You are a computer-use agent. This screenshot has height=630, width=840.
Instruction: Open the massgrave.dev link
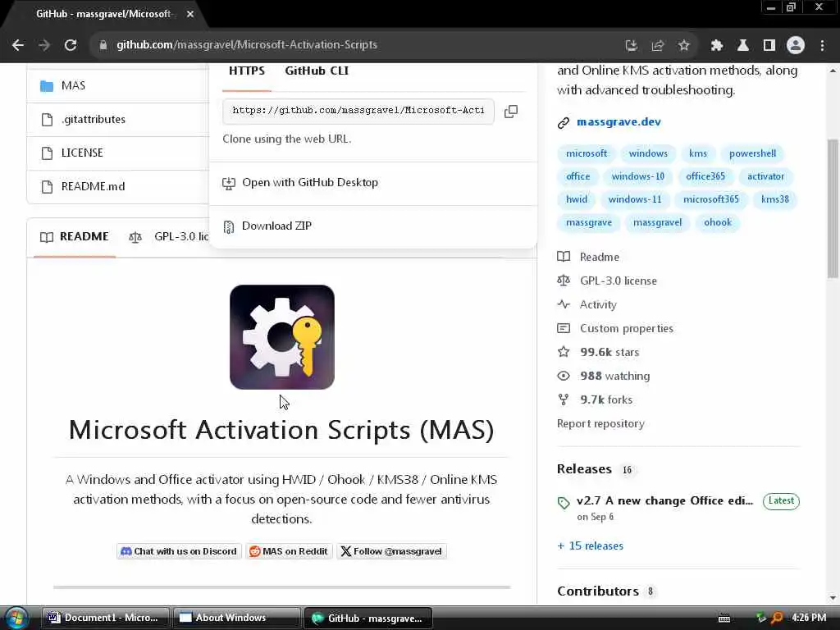pos(619,122)
